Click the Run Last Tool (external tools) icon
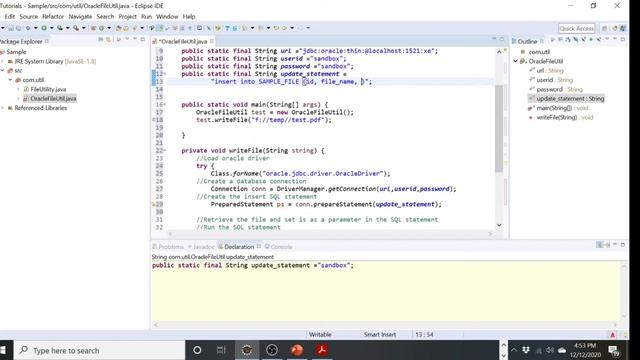Screen dimensions: 640x360 (x=76, y=28)
